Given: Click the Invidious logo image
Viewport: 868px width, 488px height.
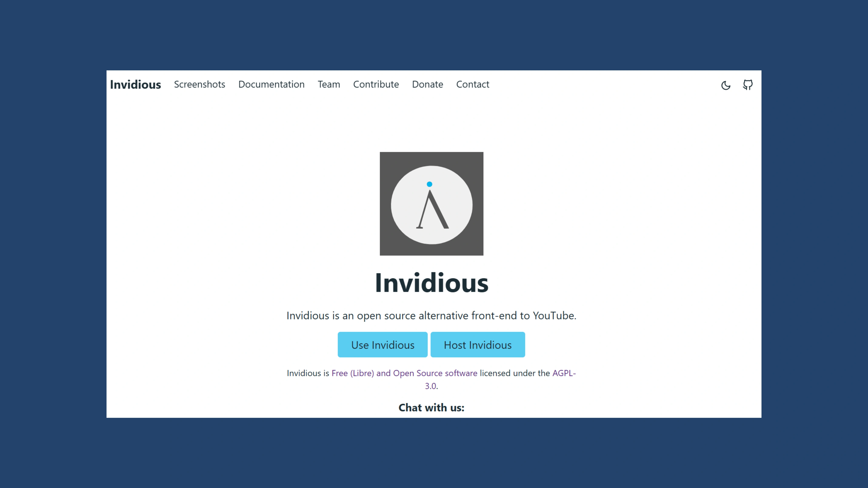Looking at the screenshot, I should click(432, 204).
